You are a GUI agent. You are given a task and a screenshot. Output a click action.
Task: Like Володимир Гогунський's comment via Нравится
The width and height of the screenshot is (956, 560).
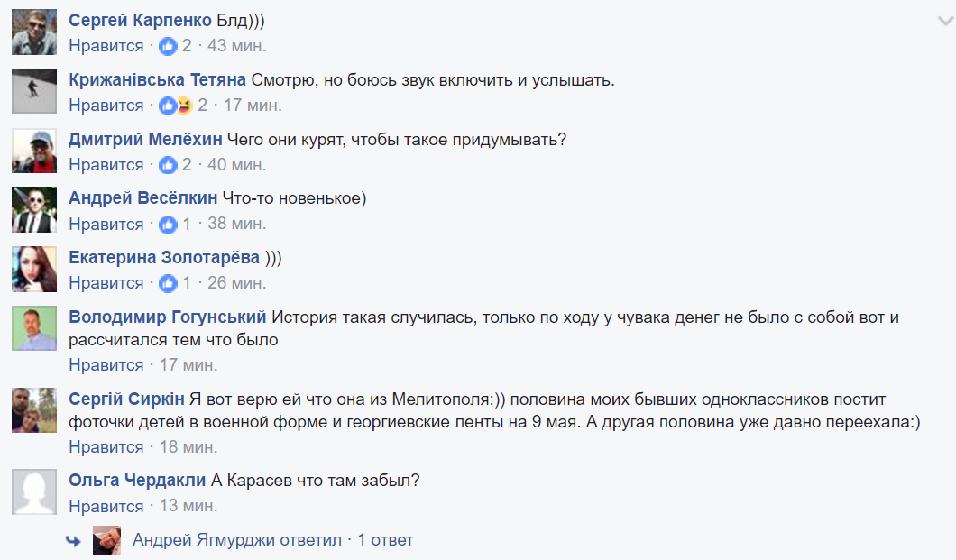[106, 365]
